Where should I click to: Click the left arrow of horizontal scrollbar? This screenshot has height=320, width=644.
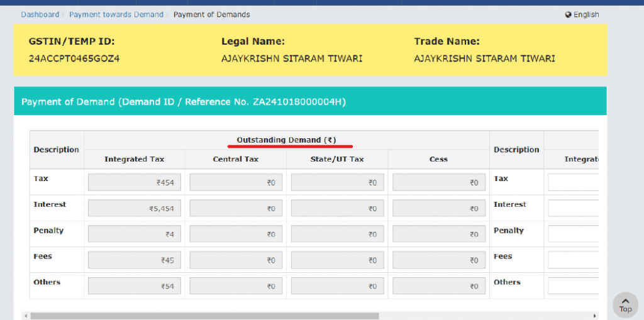(x=25, y=316)
